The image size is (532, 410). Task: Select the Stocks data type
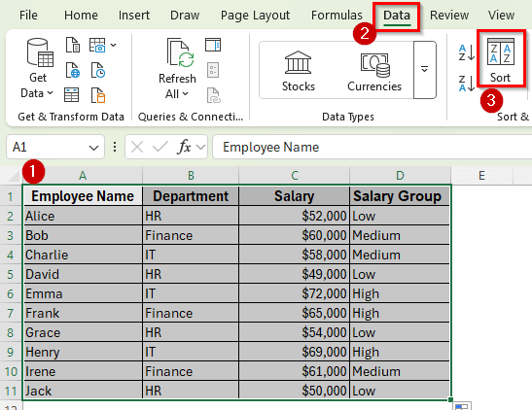tap(299, 71)
